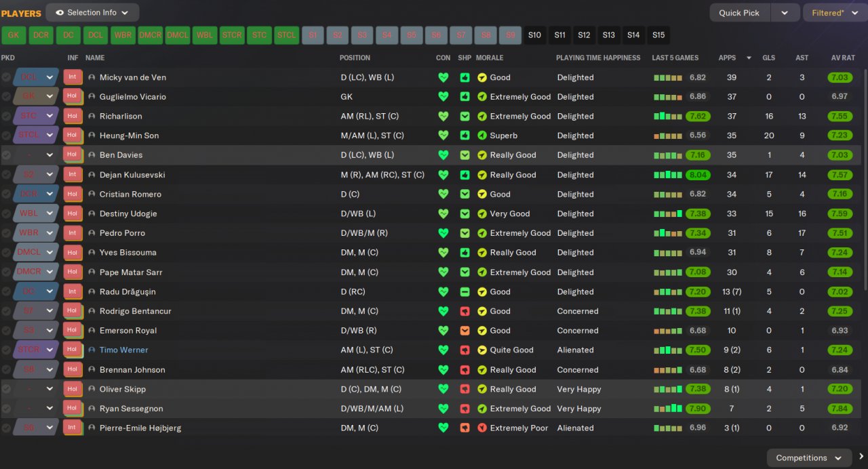The image size is (868, 469).
Task: Toggle the selection circle for Ben Davies
Action: (6, 155)
